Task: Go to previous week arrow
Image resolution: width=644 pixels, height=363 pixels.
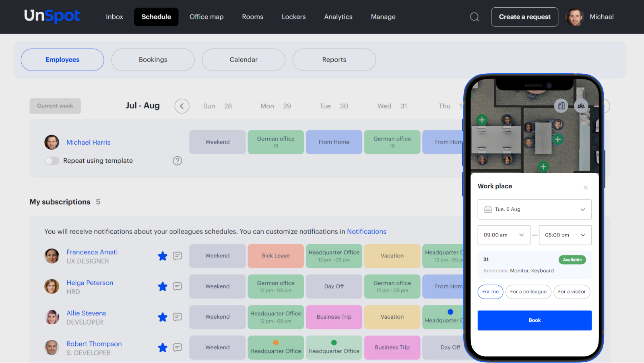Action: (182, 106)
